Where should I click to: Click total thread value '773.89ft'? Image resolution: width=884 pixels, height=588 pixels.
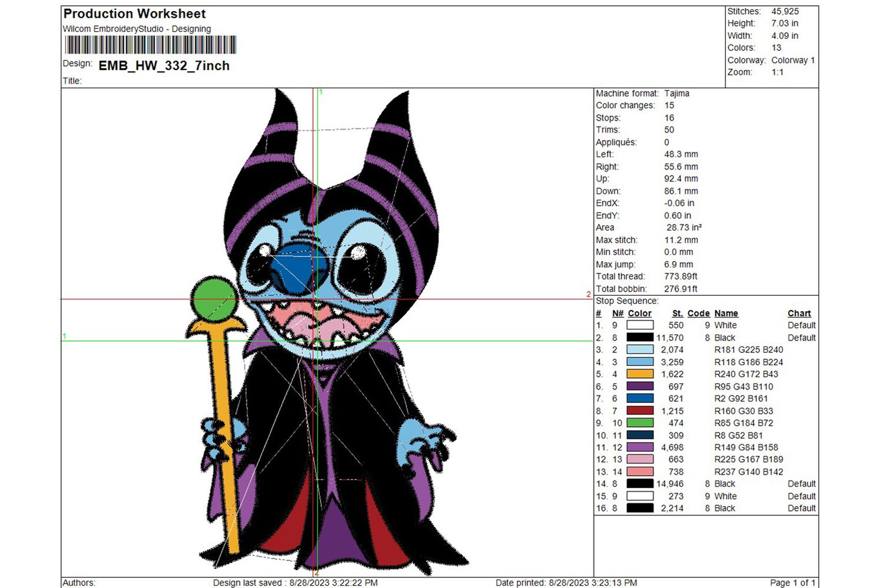(x=681, y=276)
